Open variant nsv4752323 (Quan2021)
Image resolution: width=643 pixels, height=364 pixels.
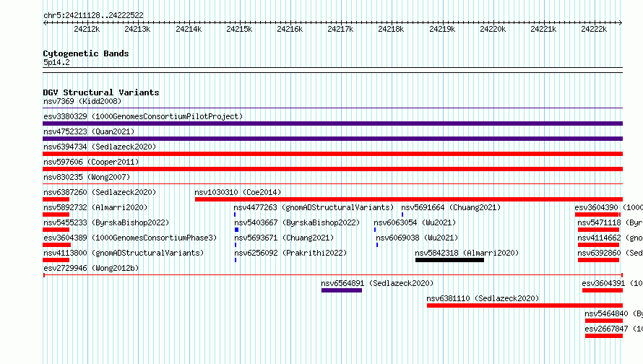click(x=89, y=131)
